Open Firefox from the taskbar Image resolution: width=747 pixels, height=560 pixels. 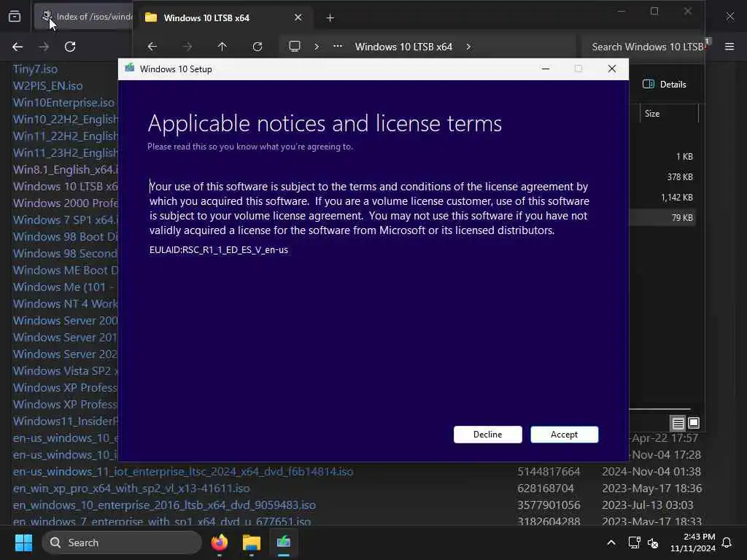pos(219,542)
